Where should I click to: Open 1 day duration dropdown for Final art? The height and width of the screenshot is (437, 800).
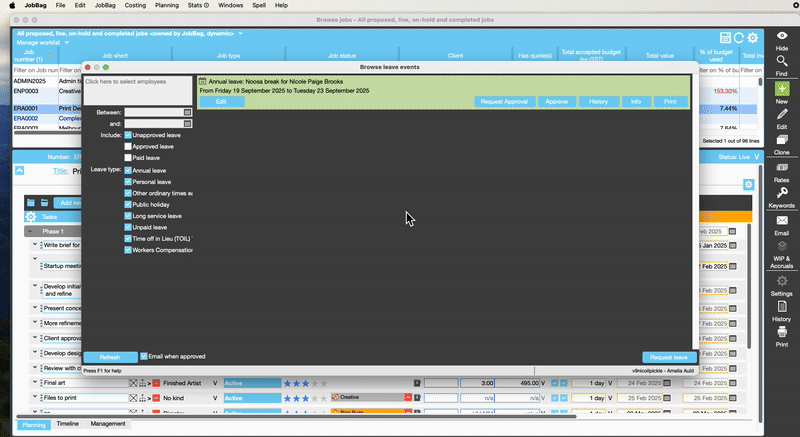tap(610, 383)
